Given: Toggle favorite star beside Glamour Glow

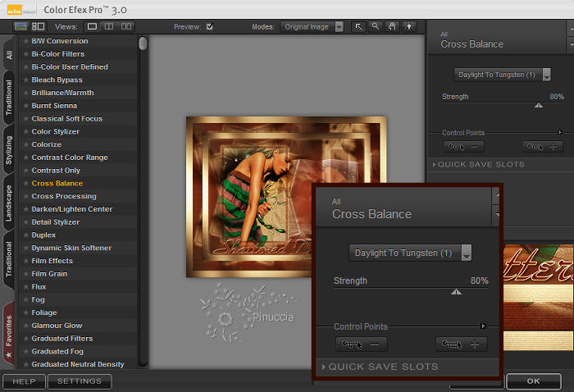Looking at the screenshot, I should 25,326.
